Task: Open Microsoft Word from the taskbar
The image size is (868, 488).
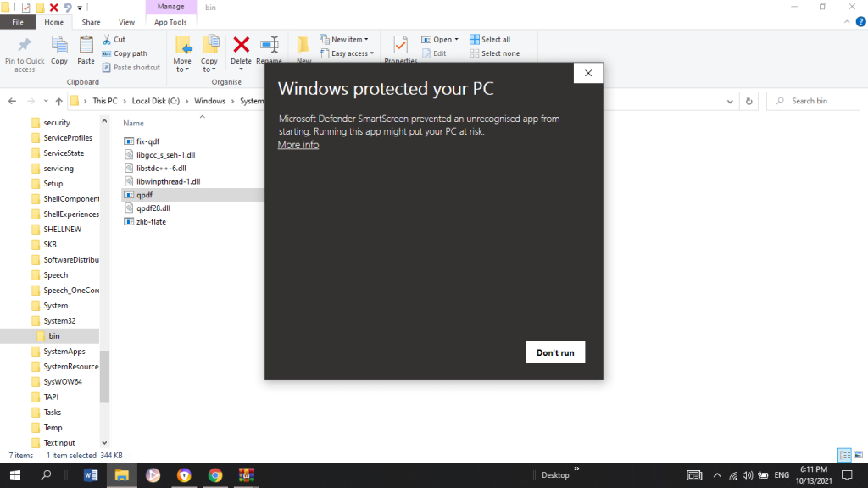Action: (91, 475)
